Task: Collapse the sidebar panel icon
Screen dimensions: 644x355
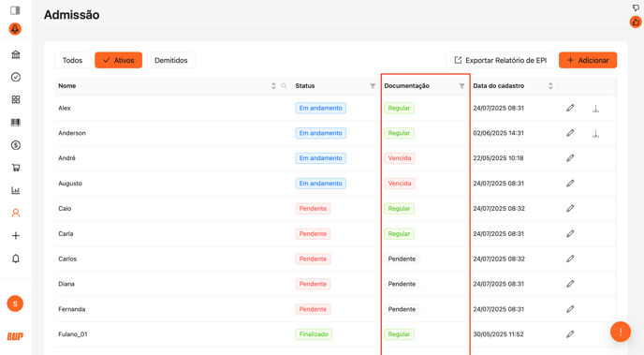Action: [15, 10]
